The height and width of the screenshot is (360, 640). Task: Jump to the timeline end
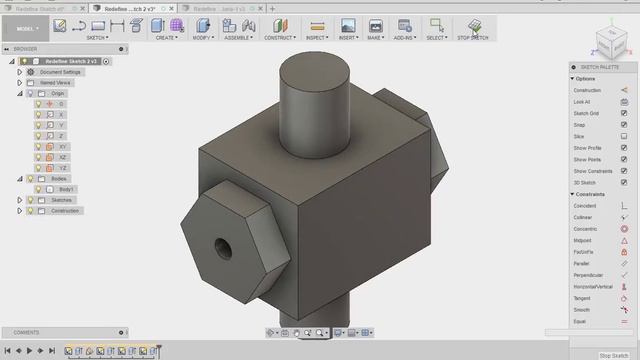[x=52, y=351]
